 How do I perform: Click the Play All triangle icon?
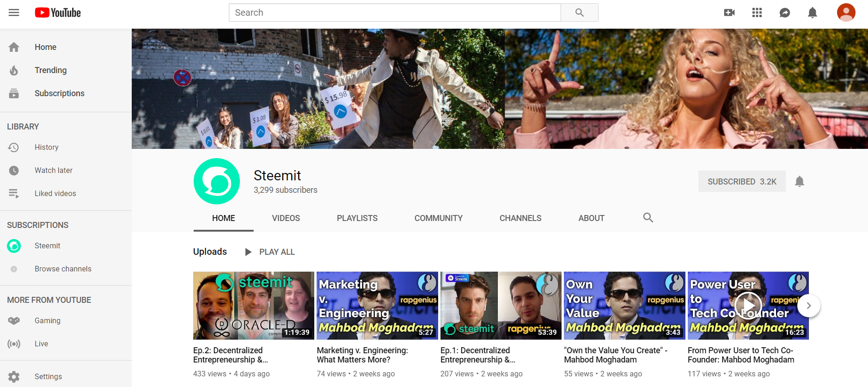coord(248,252)
